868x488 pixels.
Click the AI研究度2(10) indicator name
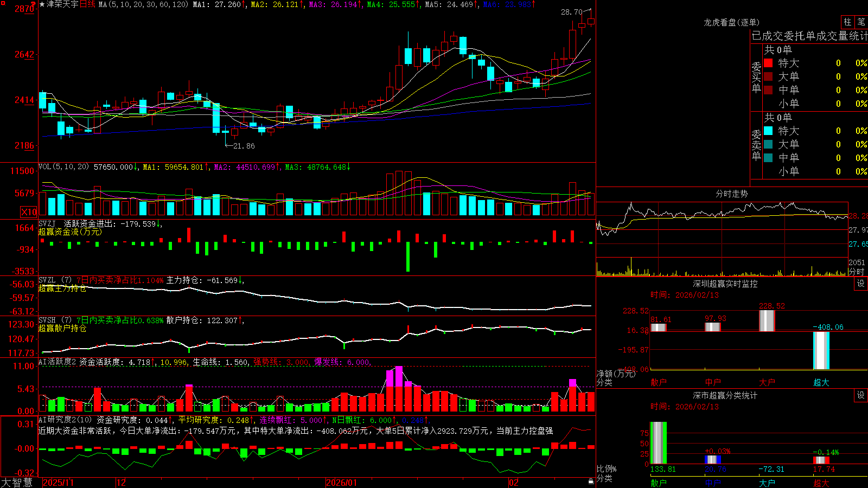[65, 420]
